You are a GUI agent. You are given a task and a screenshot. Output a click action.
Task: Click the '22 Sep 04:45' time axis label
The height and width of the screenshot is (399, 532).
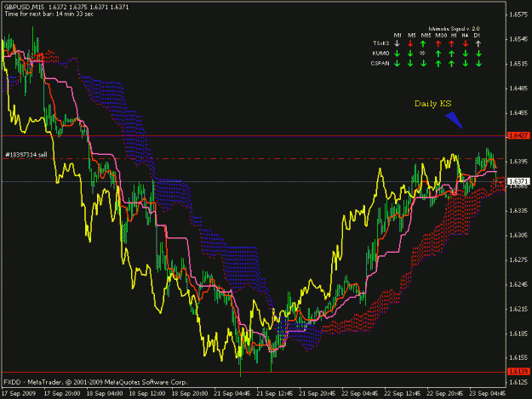point(360,394)
